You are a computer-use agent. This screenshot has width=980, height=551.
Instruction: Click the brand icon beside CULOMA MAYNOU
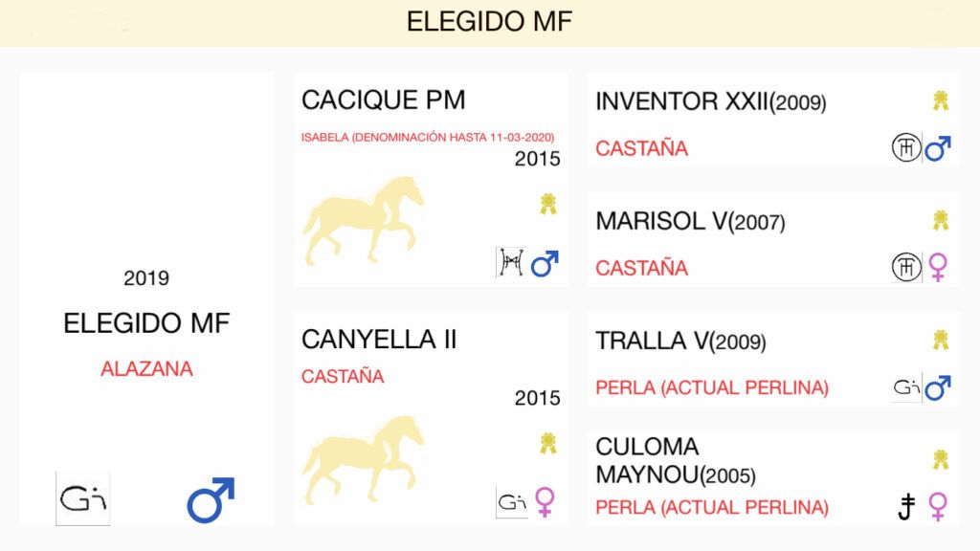(906, 507)
